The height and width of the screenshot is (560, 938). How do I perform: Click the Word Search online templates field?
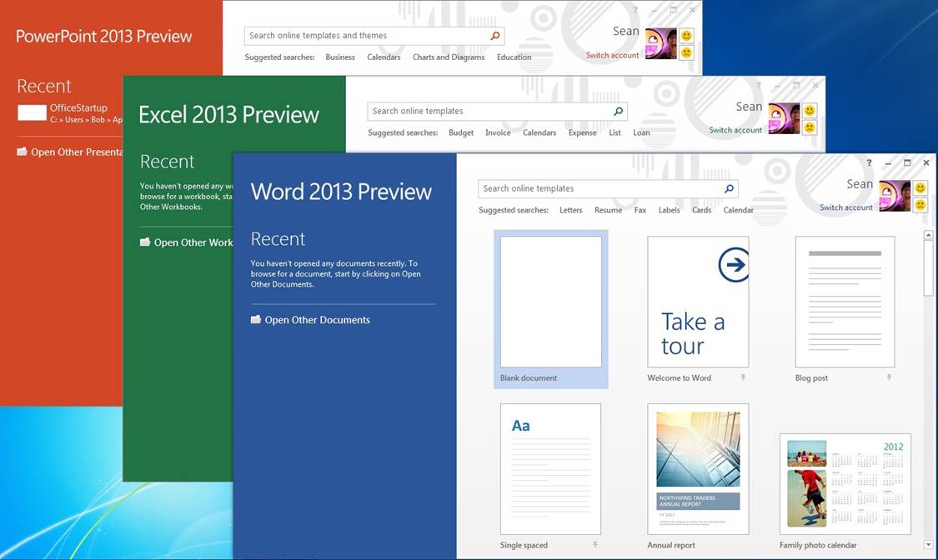pos(600,189)
